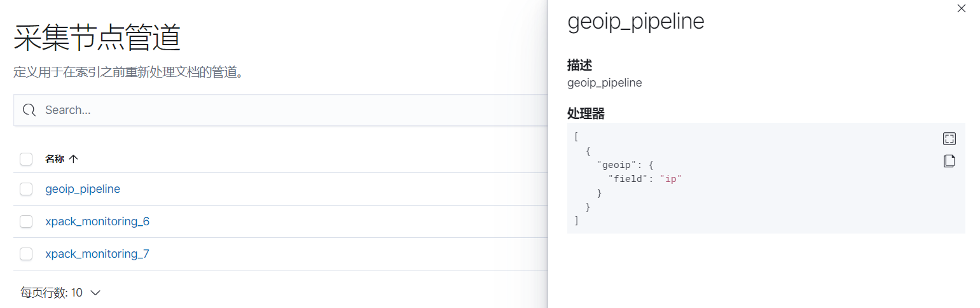The height and width of the screenshot is (308, 980).
Task: Copy the processors JSON with the copy icon
Action: point(949,161)
